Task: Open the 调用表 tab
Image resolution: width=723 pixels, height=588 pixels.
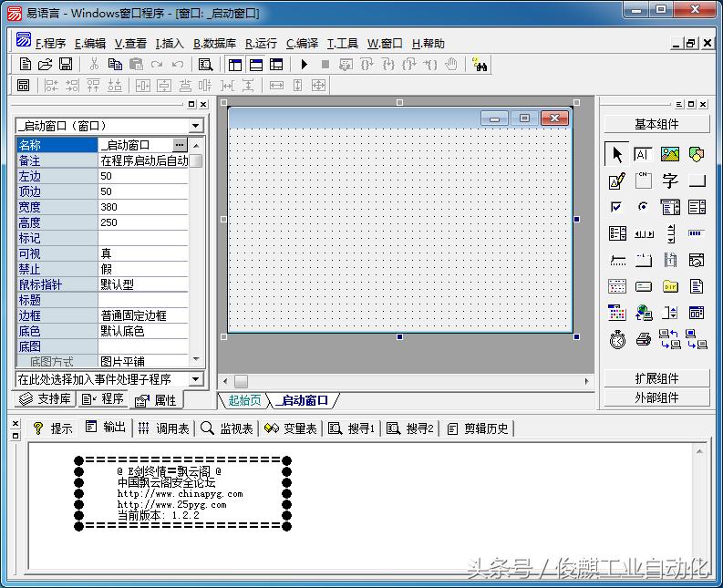Action: coord(163,428)
